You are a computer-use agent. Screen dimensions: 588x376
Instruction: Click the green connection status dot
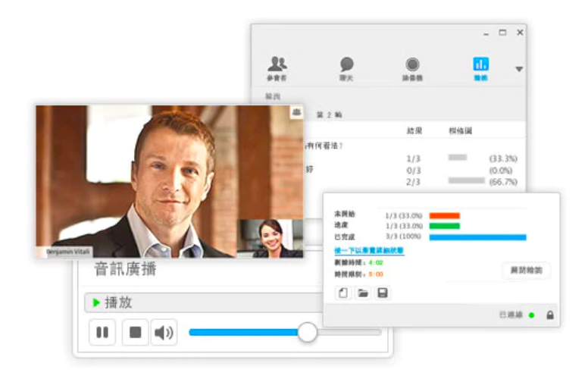click(x=532, y=315)
